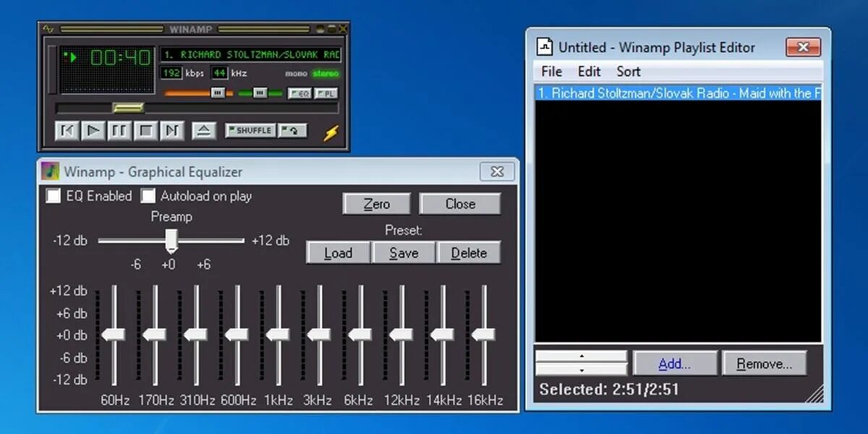Click the Eject open file button
Screen dimensions: 868x434
(x=204, y=131)
